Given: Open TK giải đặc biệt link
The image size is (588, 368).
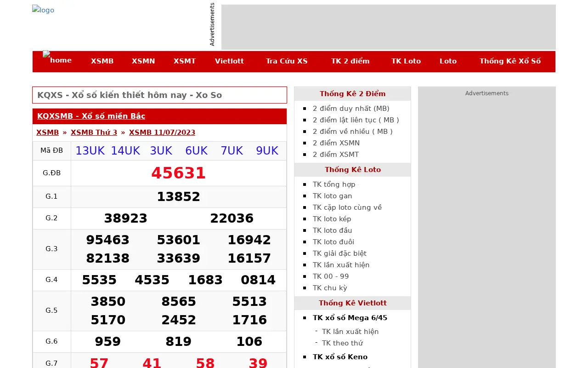Looking at the screenshot, I should pos(339,253).
